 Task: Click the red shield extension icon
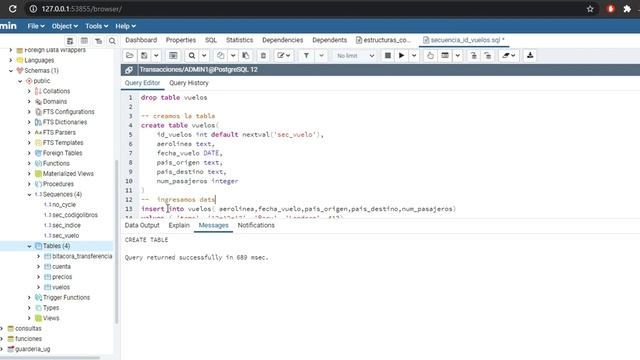coord(611,9)
